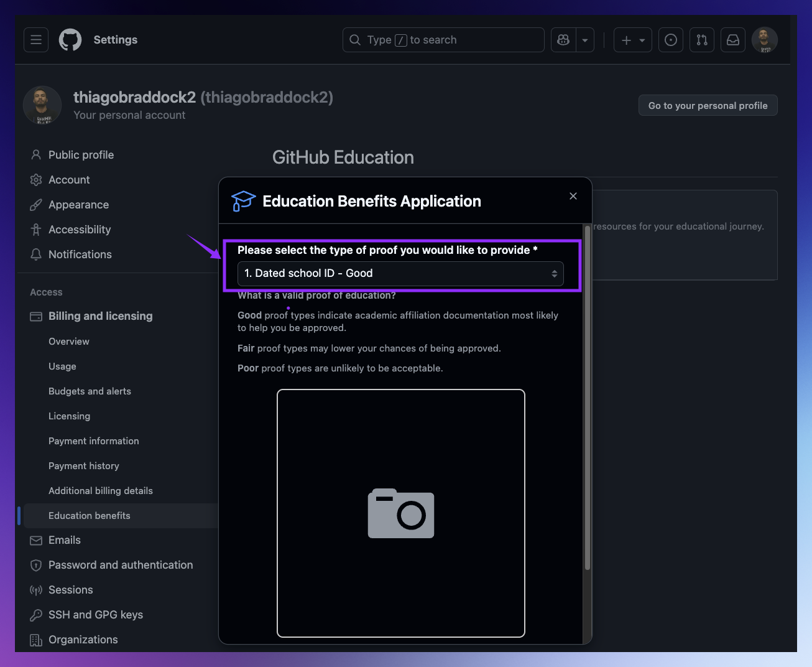The image size is (812, 667).
Task: Click the gear icon beside Account
Action: pyautogui.click(x=36, y=180)
